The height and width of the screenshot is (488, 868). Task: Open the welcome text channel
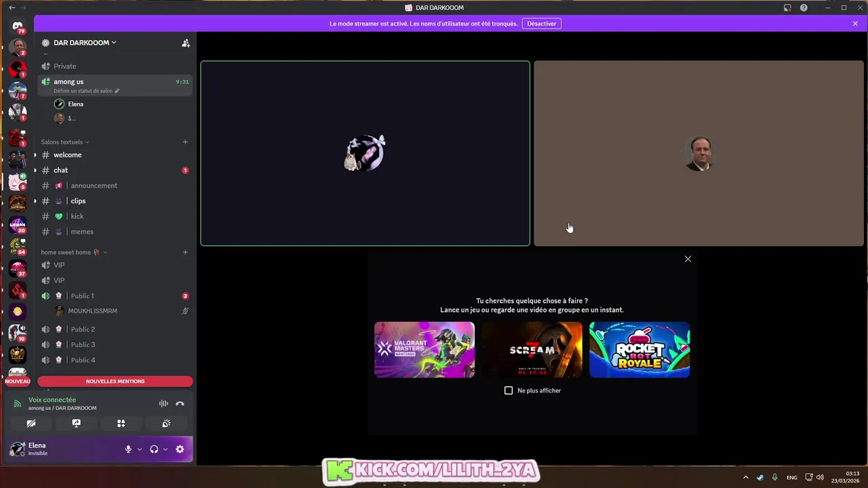[x=115, y=155]
